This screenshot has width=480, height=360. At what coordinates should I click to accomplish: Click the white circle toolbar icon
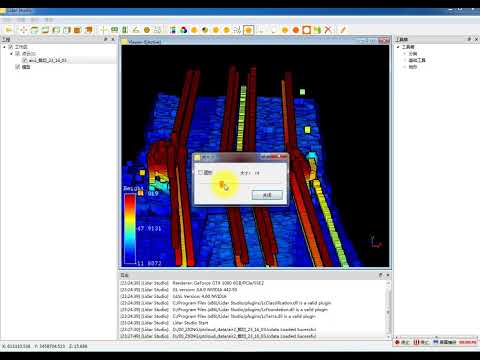(273, 30)
